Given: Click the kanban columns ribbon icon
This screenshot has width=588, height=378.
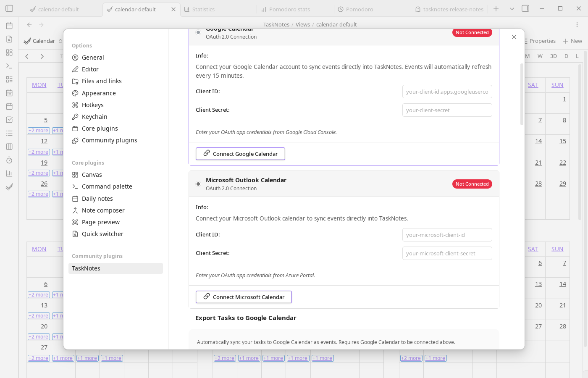Looking at the screenshot, I should [x=9, y=147].
